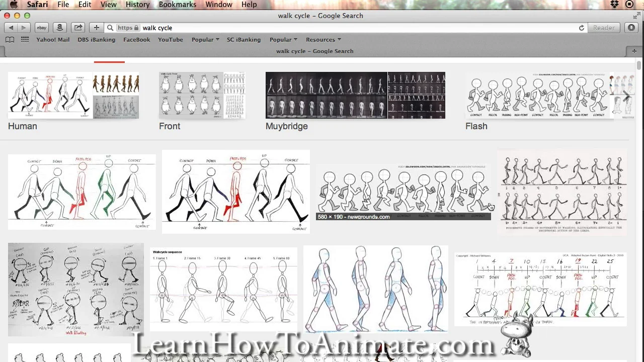Open the Bookmarks menu
Image resolution: width=644 pixels, height=362 pixels.
pos(178,5)
